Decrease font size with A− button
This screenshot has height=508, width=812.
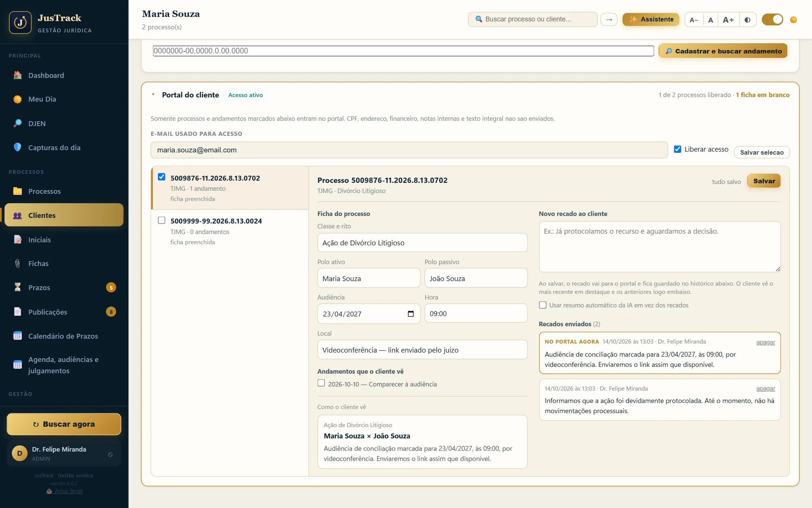[x=694, y=20]
